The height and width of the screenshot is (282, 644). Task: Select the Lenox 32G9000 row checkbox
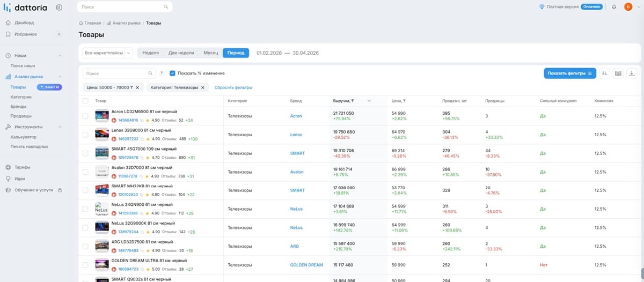click(x=85, y=135)
